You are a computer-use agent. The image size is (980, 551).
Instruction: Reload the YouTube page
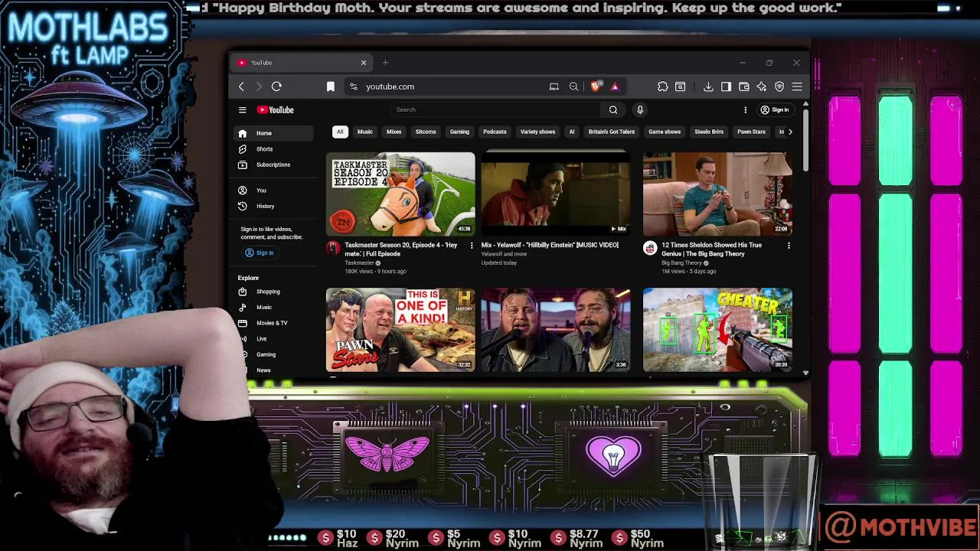[x=276, y=86]
